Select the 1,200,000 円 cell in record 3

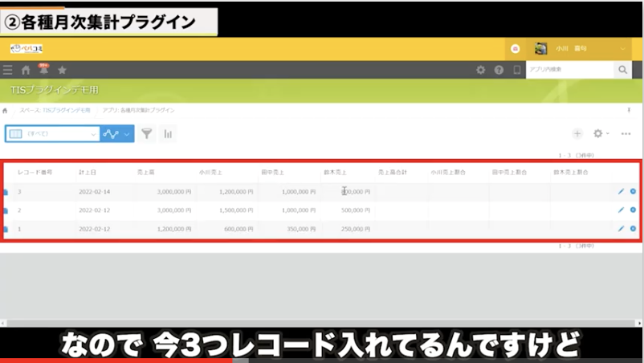(x=236, y=192)
